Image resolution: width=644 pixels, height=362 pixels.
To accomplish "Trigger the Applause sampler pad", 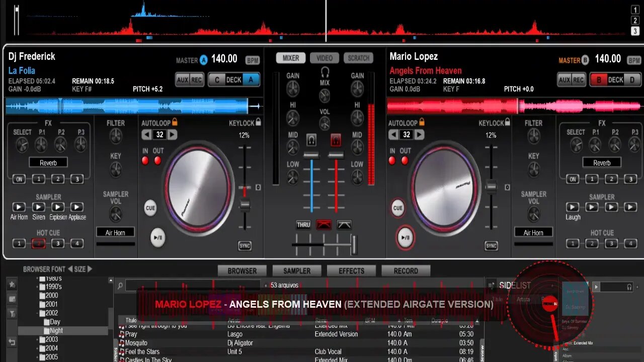I will 76,207.
